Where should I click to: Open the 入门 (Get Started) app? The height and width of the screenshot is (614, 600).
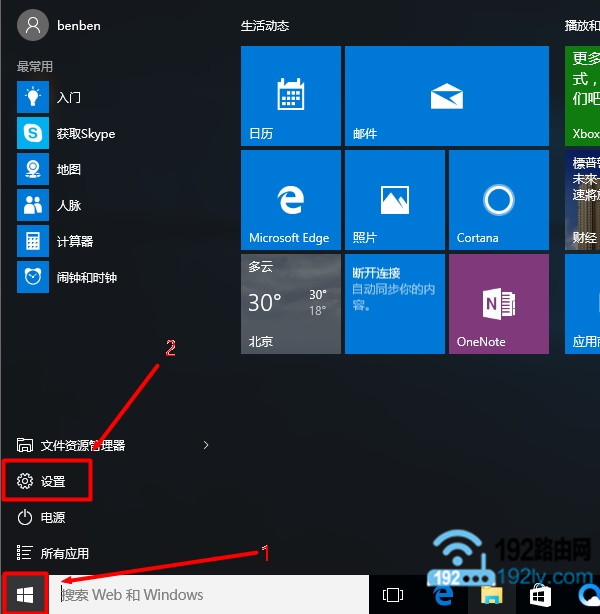click(68, 98)
